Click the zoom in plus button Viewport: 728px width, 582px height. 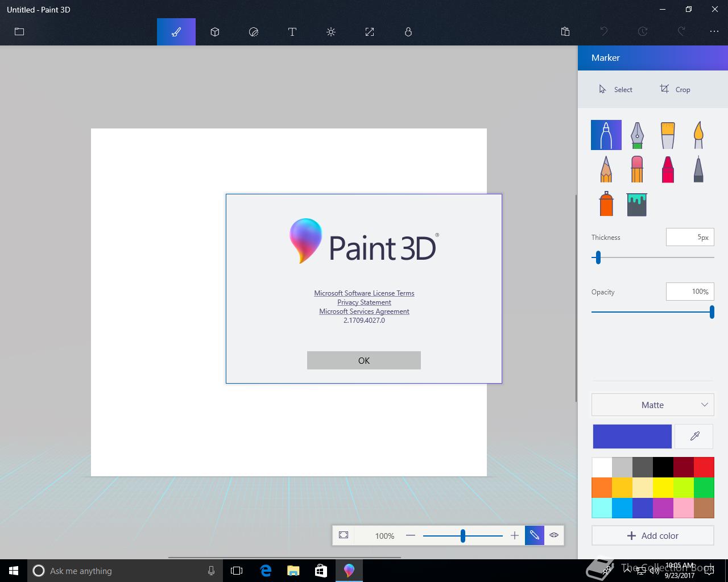click(x=515, y=535)
